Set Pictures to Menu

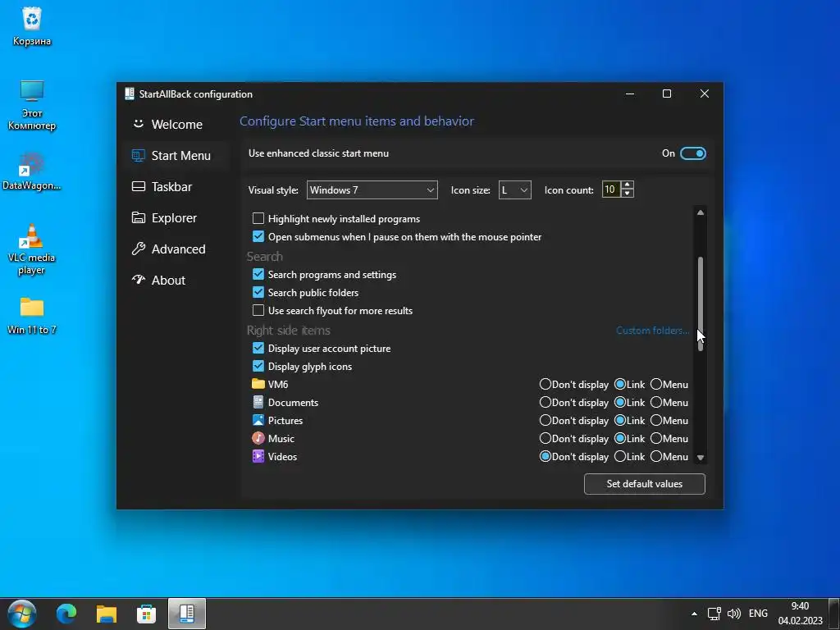(x=656, y=421)
